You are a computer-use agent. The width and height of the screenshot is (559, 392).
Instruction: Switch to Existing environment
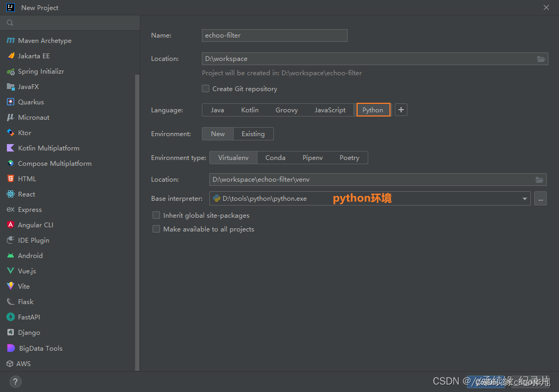(253, 133)
